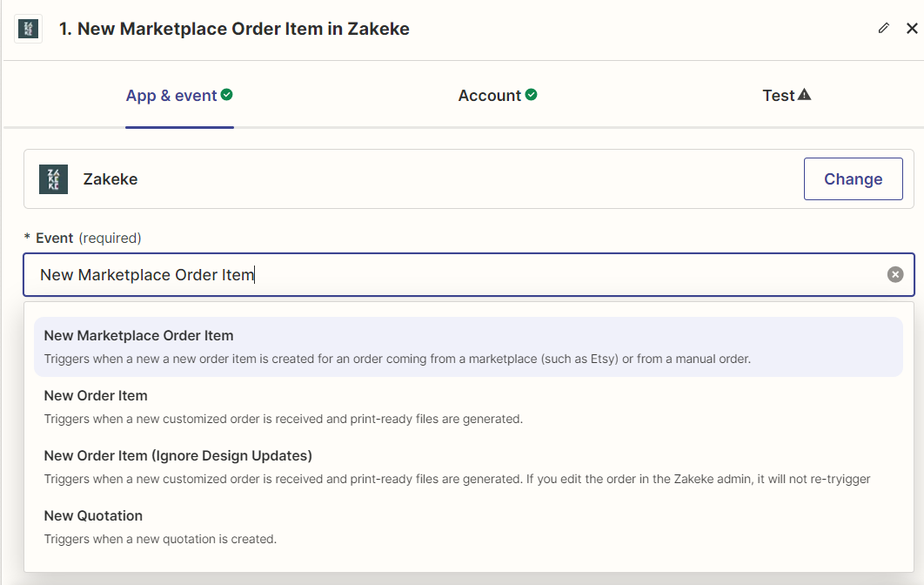Click the step title New Marketplace Order Item in Zakeke
This screenshot has height=585, width=924.
click(x=234, y=29)
